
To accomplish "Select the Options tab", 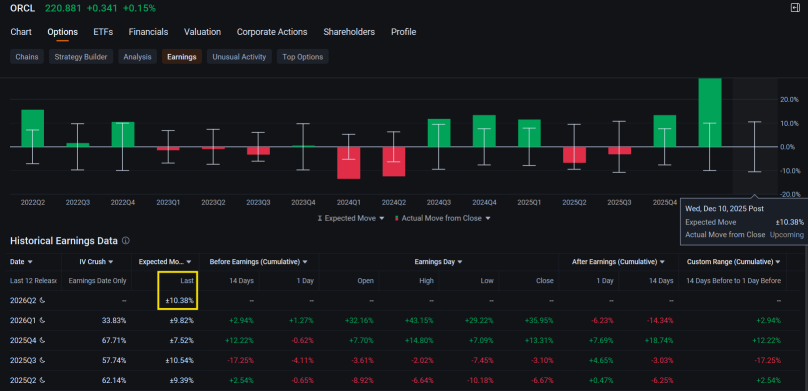I will coord(62,32).
